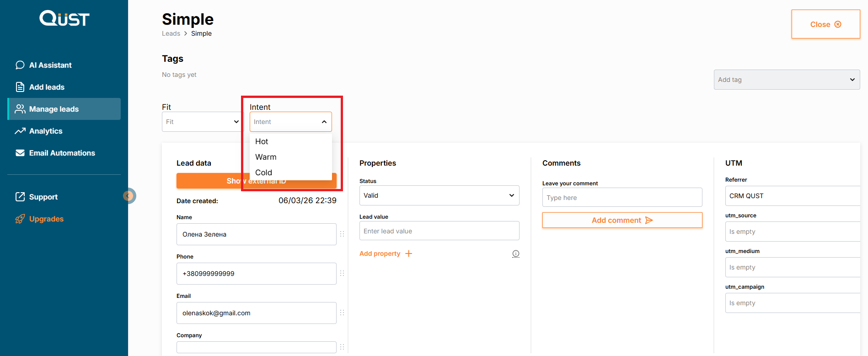Open the Fit dropdown
Screen dimensions: 868x356
pyautogui.click(x=202, y=122)
